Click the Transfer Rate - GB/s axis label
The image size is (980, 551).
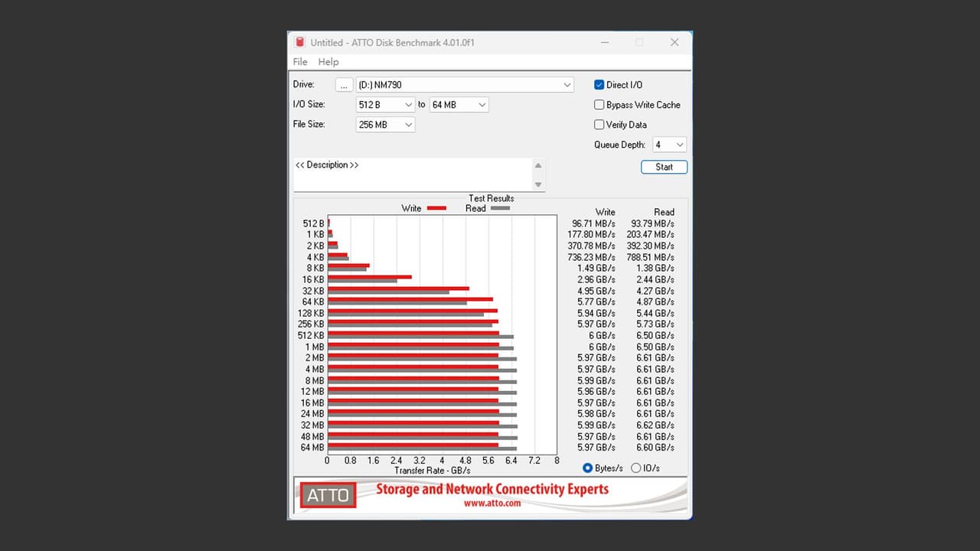[x=433, y=471]
